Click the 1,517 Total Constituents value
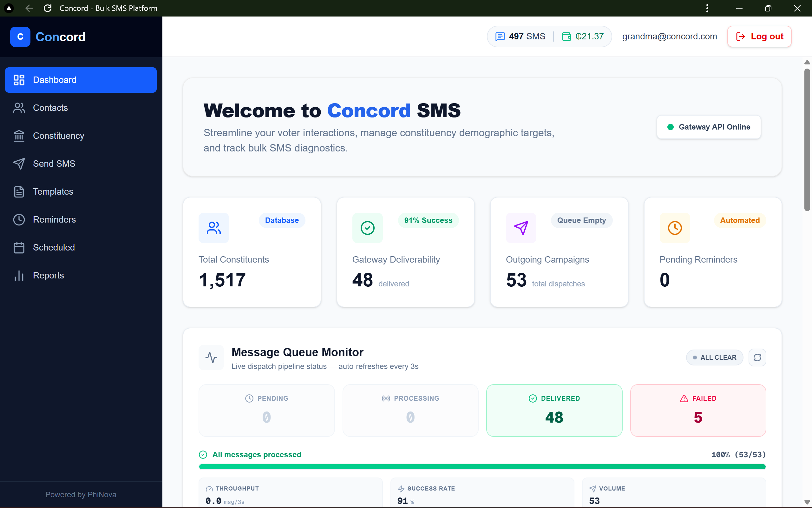Screen dimensions: 812x508 222,280
